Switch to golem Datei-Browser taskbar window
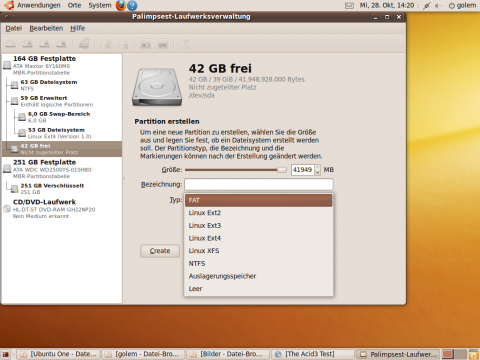The height and width of the screenshot is (360, 480). click(143, 354)
